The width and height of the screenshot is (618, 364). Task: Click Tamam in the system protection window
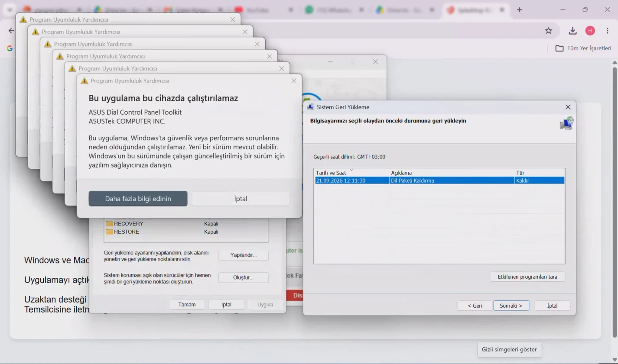coord(187,305)
